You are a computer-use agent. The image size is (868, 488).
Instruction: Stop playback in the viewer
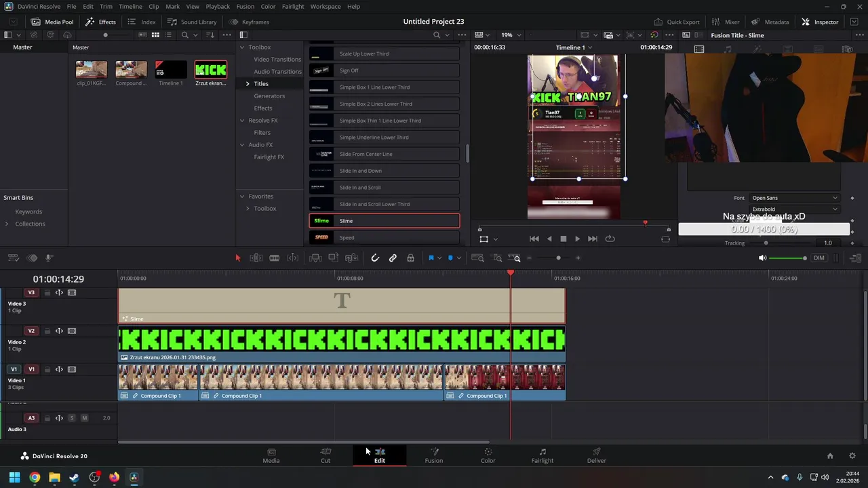point(563,239)
